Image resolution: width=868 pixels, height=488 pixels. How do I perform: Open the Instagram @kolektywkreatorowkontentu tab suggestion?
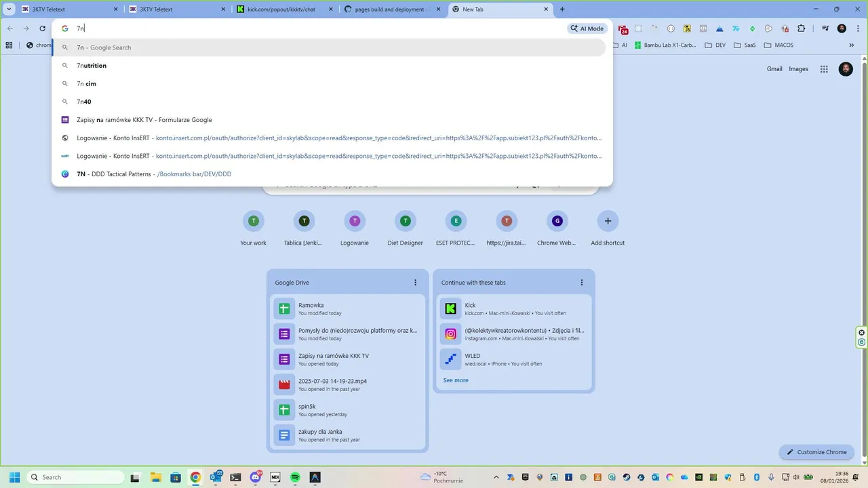coord(515,334)
